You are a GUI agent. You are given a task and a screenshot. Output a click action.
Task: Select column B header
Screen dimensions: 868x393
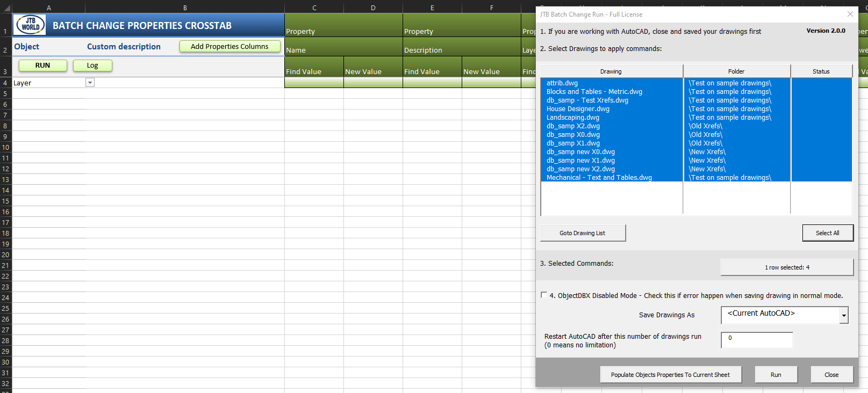point(185,8)
